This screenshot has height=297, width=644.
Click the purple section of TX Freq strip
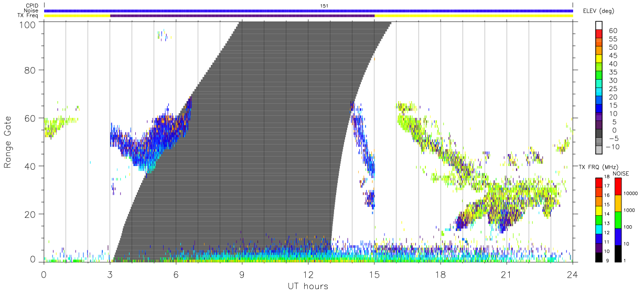click(x=242, y=16)
